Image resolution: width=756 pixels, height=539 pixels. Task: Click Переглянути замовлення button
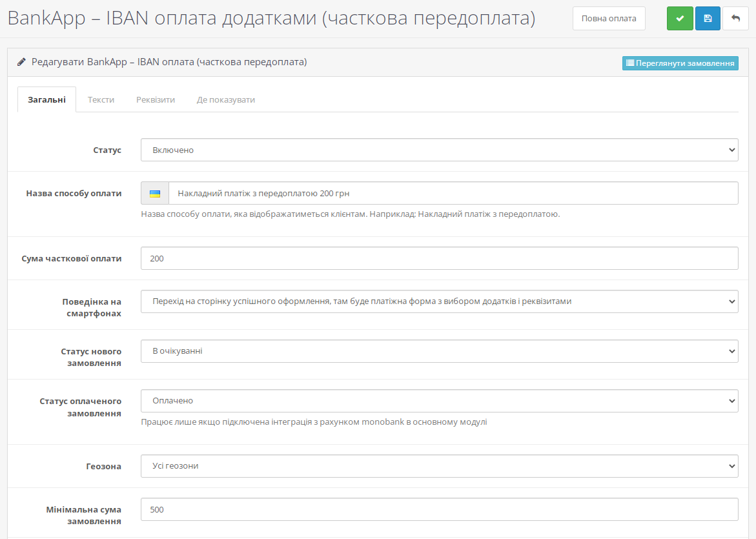coord(680,63)
